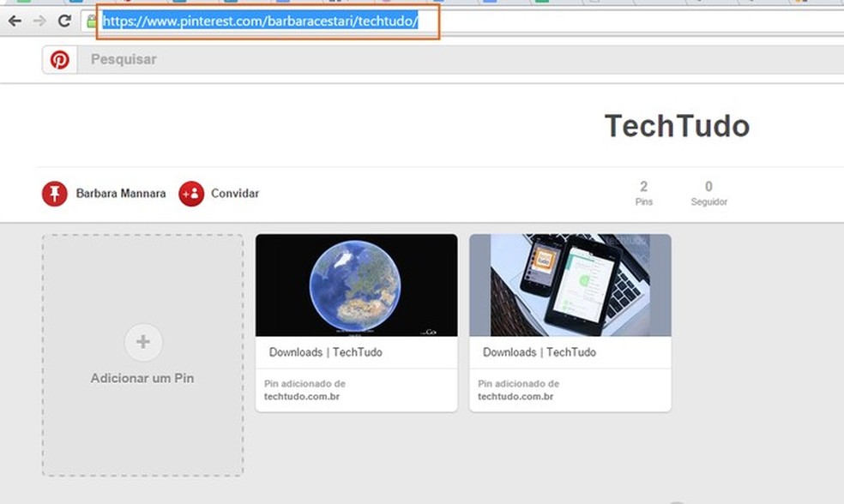Open Barbara Mannara's profile link
The width and height of the screenshot is (844, 504).
click(121, 194)
